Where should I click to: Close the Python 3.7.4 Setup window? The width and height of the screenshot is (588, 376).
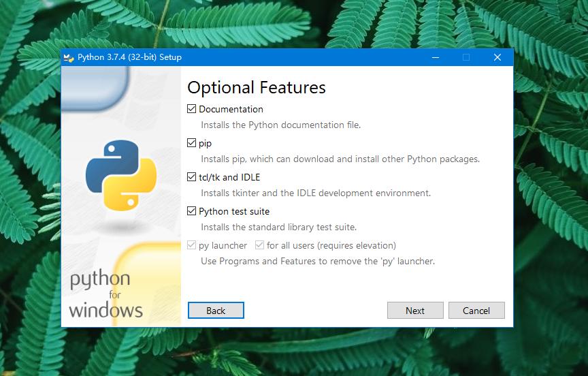coord(497,57)
